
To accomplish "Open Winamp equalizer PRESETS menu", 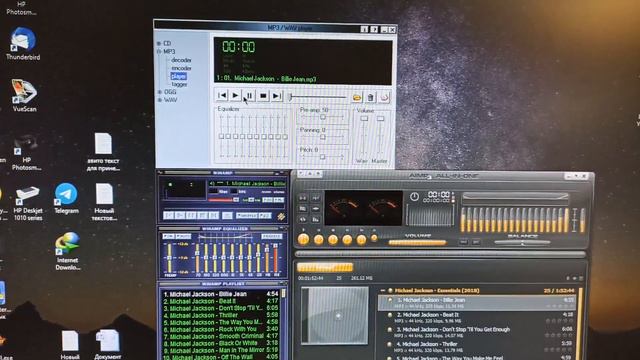I will (272, 236).
